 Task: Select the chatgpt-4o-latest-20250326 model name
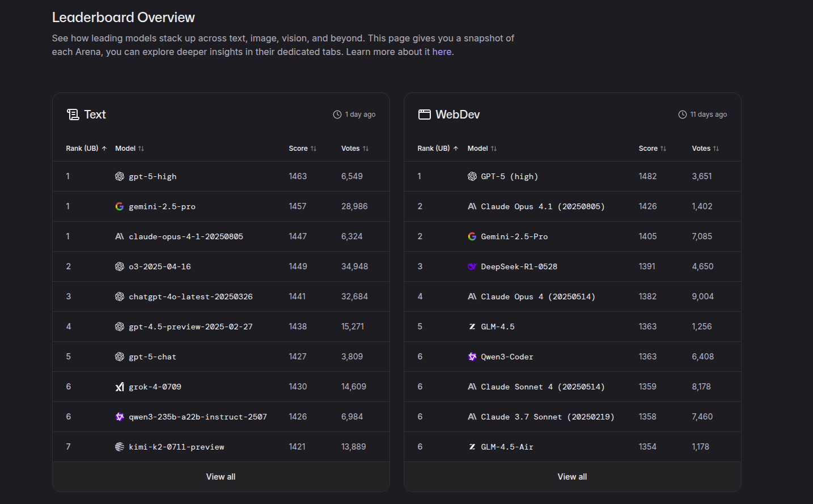(x=190, y=297)
